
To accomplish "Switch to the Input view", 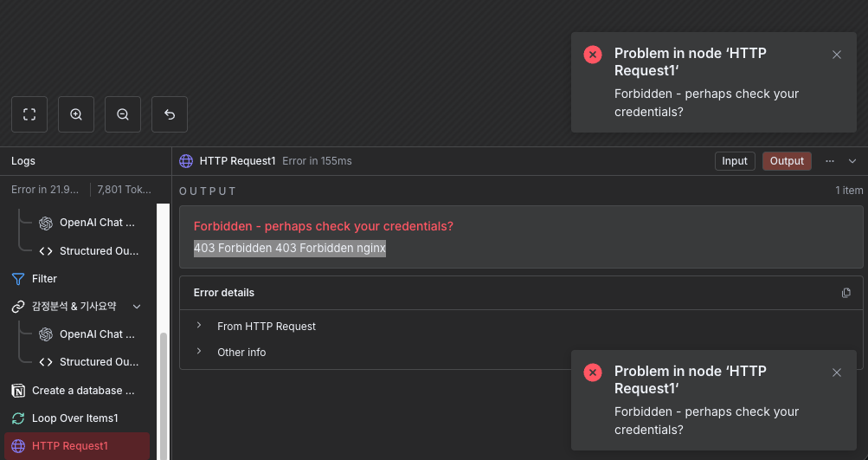I will coord(735,161).
